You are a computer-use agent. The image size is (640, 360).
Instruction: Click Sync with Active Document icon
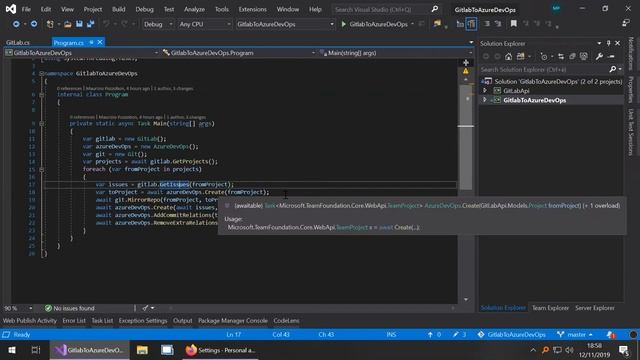pyautogui.click(x=561, y=56)
